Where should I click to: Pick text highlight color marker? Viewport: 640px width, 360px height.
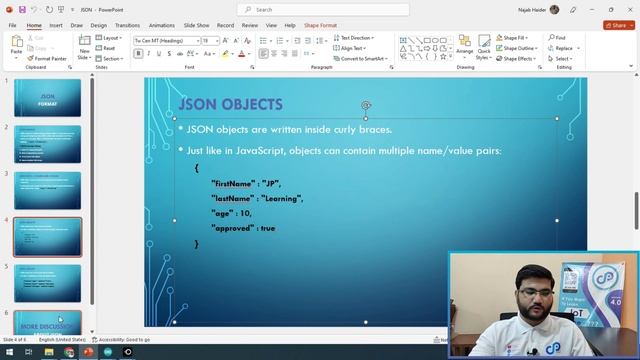coord(225,53)
